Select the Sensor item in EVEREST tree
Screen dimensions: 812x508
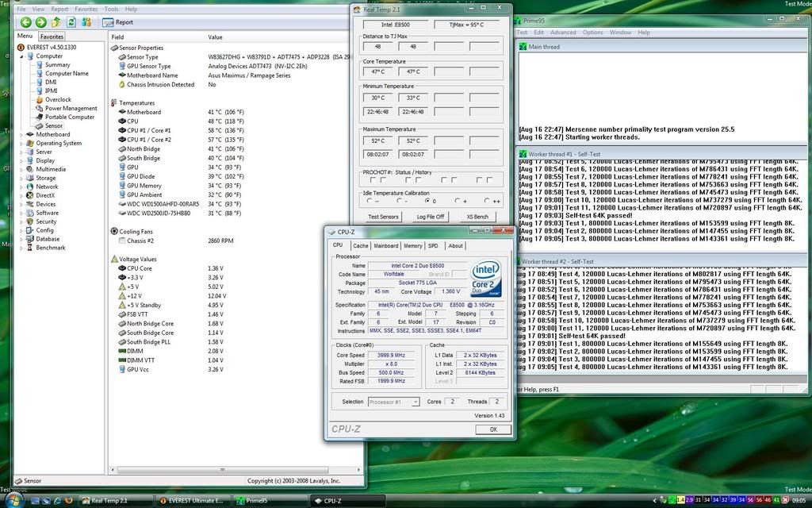click(x=50, y=126)
